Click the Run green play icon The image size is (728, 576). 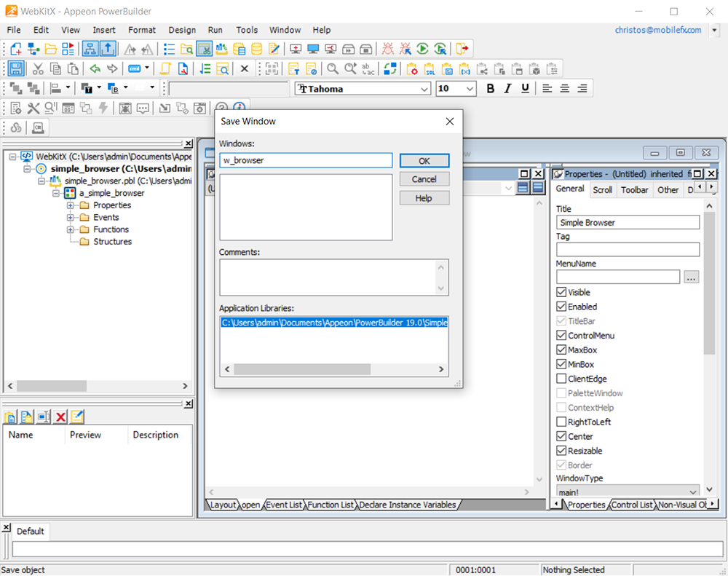[x=422, y=49]
